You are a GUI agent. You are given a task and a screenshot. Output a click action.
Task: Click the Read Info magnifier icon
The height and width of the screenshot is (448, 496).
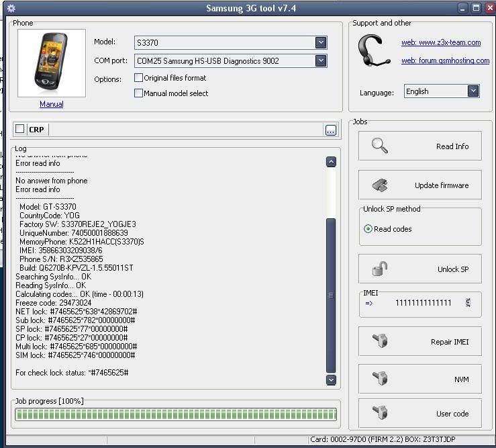380,146
